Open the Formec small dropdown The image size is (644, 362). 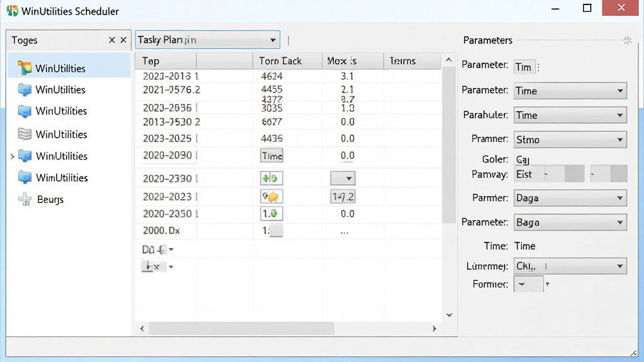pyautogui.click(x=528, y=284)
